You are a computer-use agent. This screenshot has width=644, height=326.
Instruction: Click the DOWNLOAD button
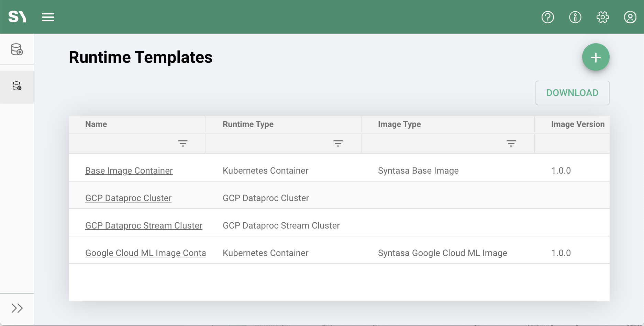point(572,93)
